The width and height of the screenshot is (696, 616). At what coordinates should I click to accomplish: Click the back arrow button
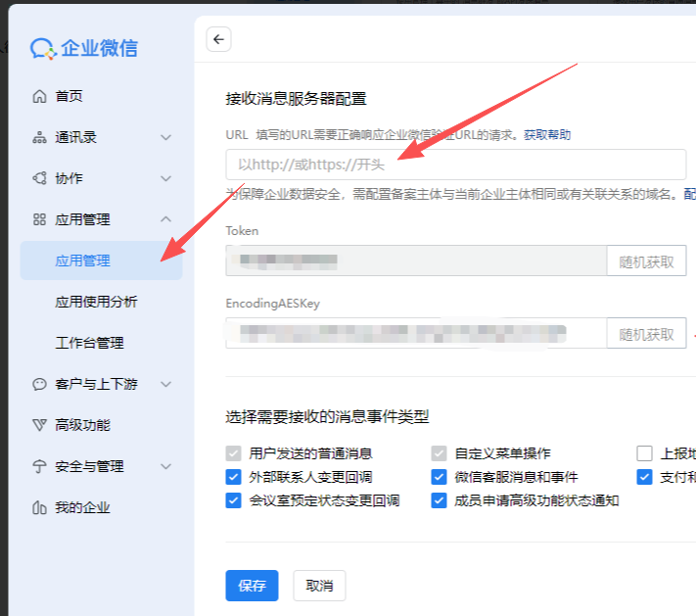[x=218, y=39]
